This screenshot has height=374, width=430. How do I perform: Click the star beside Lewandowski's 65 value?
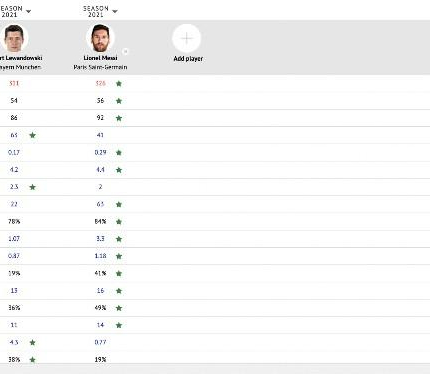point(32,135)
